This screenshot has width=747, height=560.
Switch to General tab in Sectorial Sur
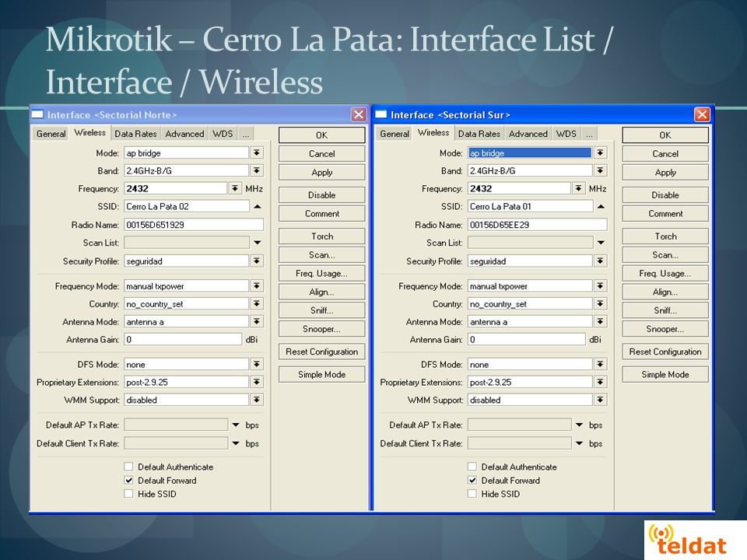tap(395, 134)
